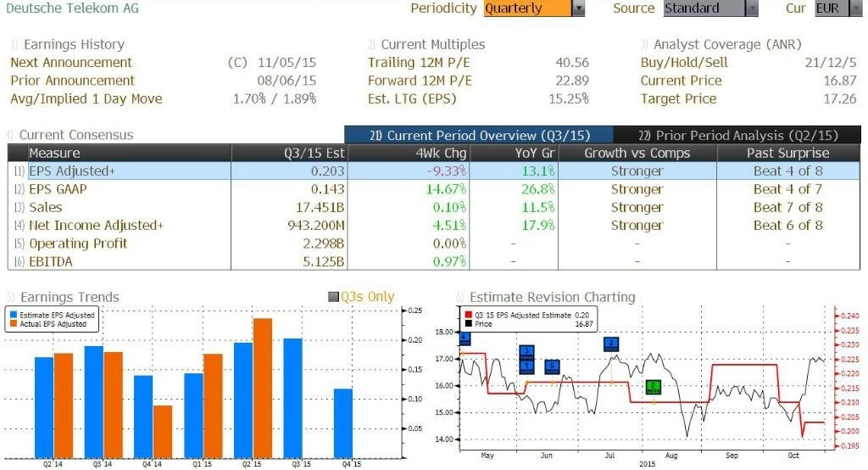Viewport: 868px width, 470px height.
Task: Select the EBITDA measure row
Action: point(434,261)
